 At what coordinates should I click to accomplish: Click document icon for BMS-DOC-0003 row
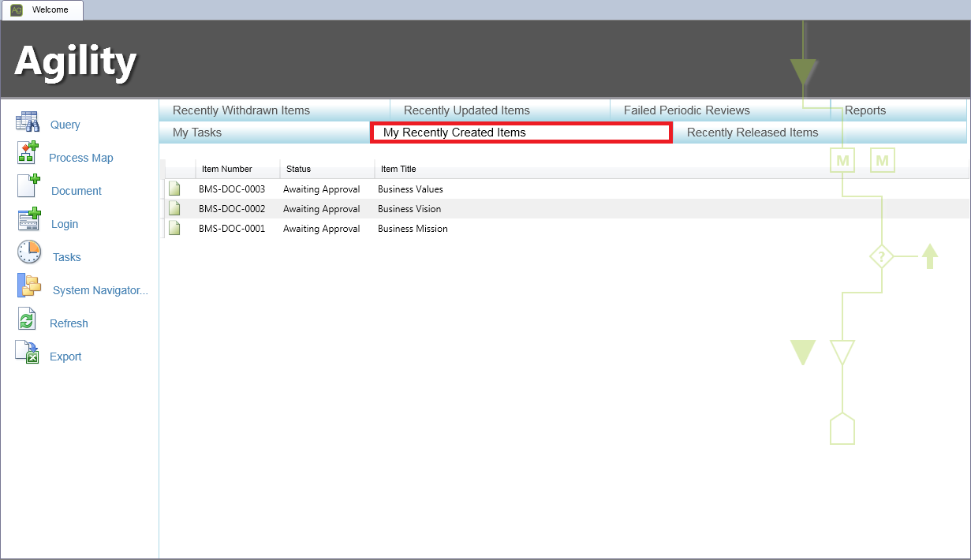tap(174, 189)
